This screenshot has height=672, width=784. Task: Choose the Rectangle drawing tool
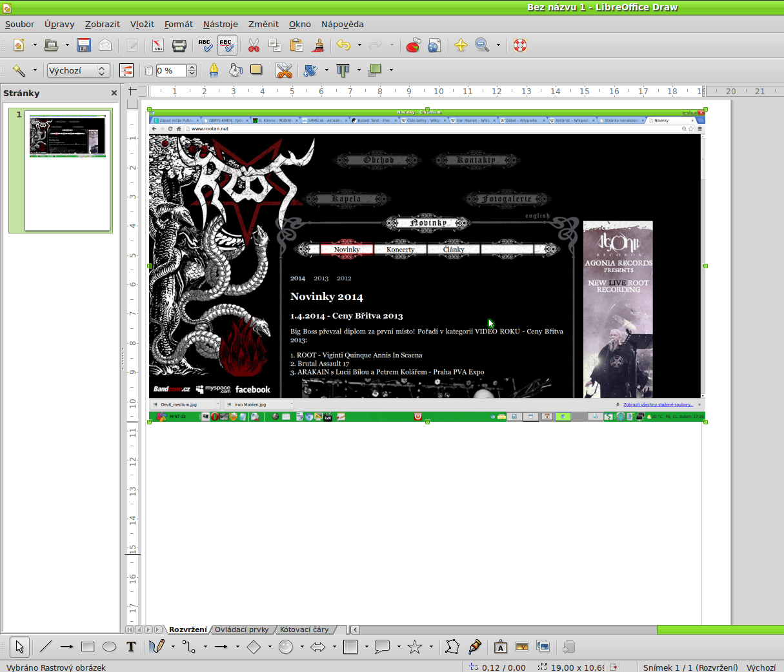tap(88, 647)
